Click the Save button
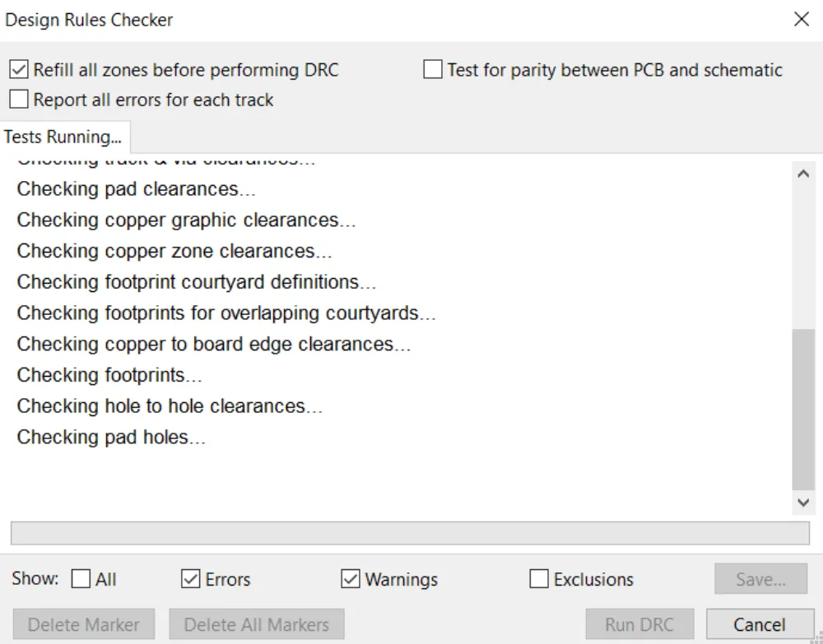Image resolution: width=823 pixels, height=644 pixels. coord(760,579)
